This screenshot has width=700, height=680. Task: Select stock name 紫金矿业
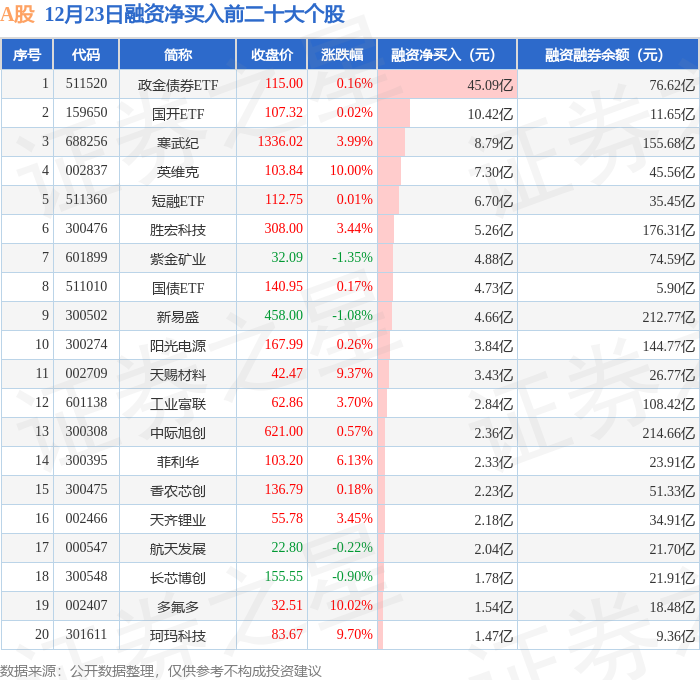pyautogui.click(x=178, y=259)
